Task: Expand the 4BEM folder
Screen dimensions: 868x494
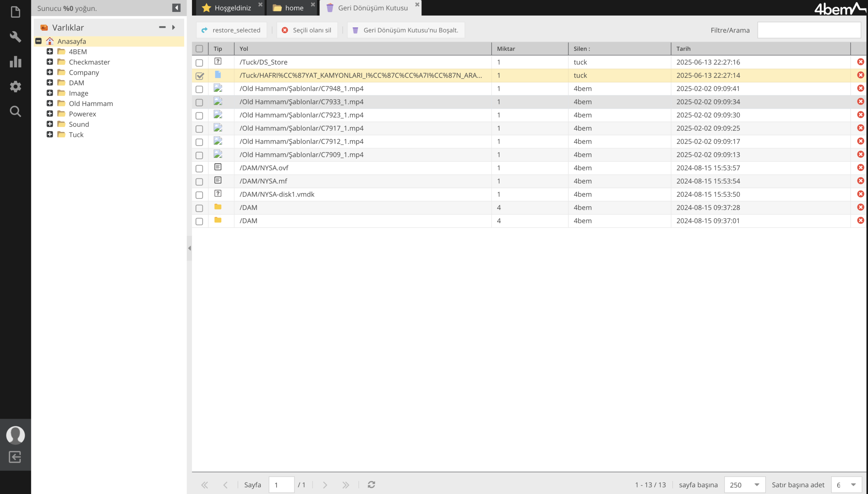Action: (50, 51)
